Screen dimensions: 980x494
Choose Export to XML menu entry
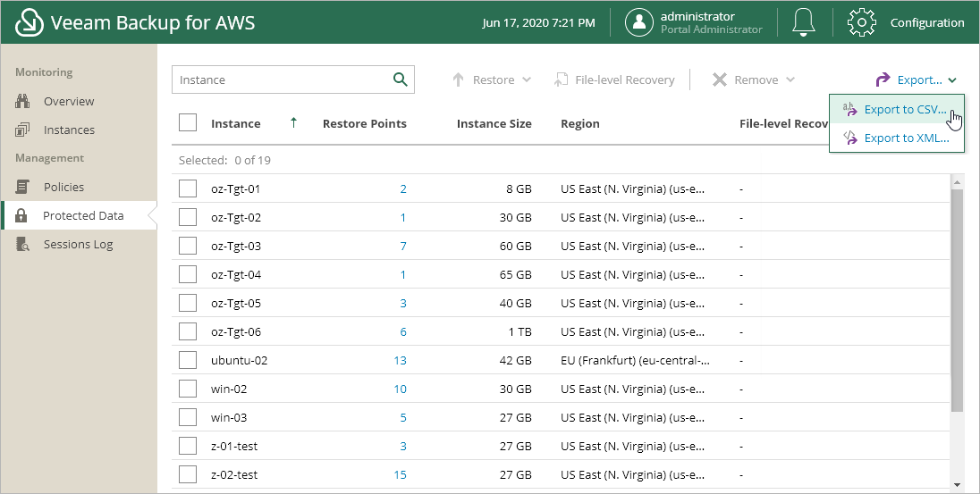click(897, 138)
